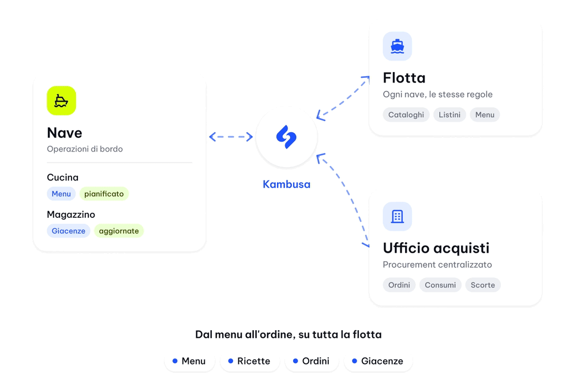
Task: Click 'Procurement centralizzato' subtitle
Action: click(437, 265)
